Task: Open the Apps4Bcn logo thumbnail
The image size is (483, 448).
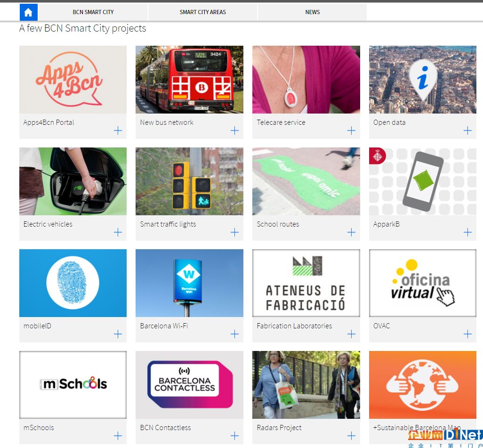Action: [x=73, y=80]
